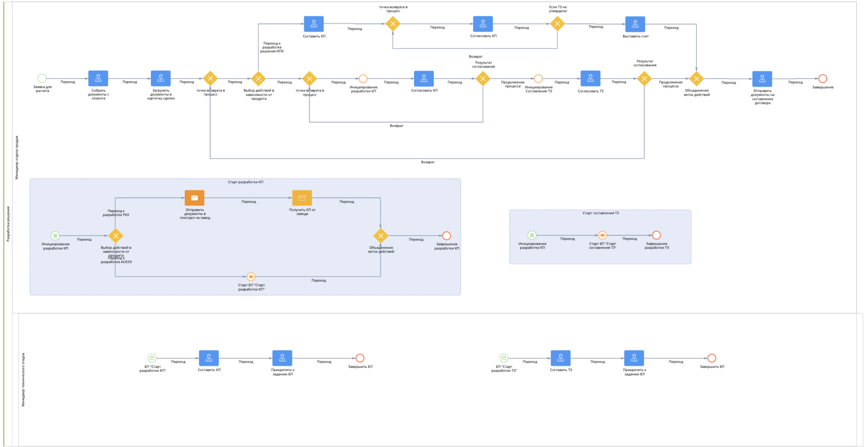The width and height of the screenshot is (868, 447).
Task: Select the 'Отправить документы на составление договора' task
Action: point(762,79)
